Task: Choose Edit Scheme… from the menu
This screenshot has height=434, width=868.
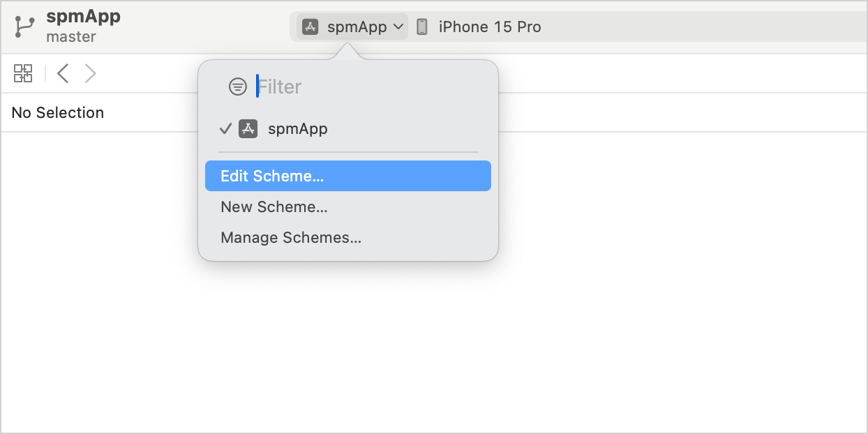Action: click(272, 176)
